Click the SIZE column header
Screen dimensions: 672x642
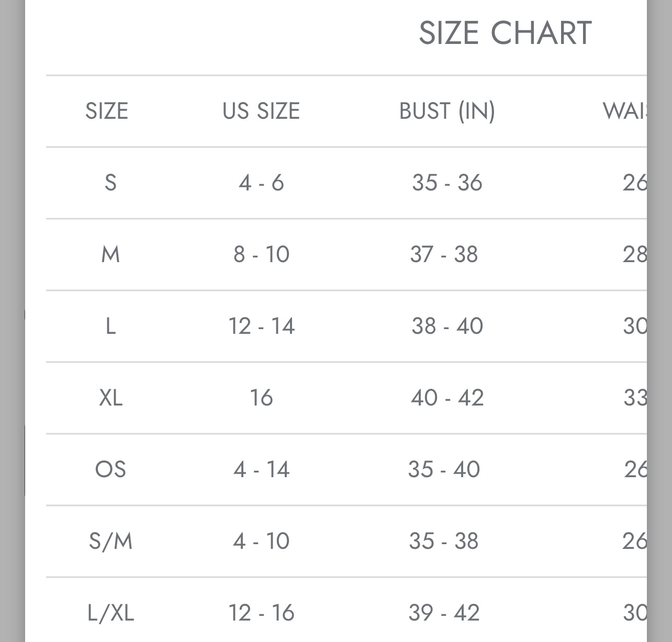(x=107, y=111)
